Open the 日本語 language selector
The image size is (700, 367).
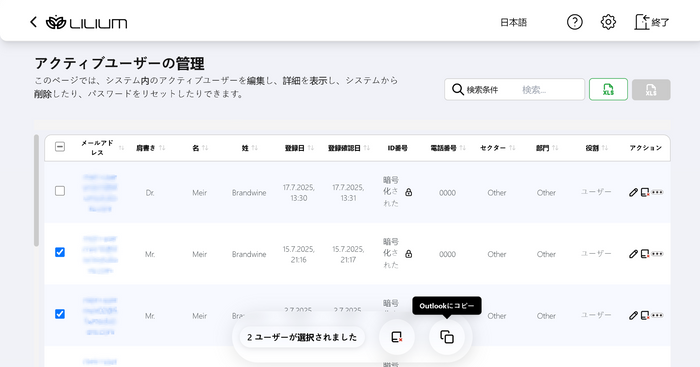tap(513, 22)
